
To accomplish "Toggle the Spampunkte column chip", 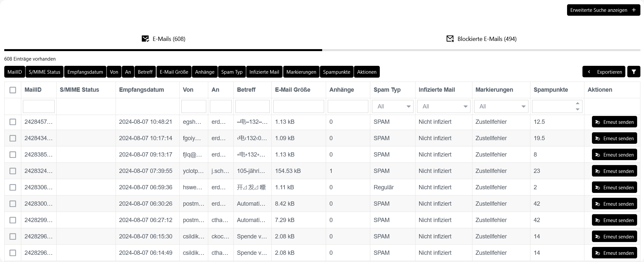I will pos(337,72).
